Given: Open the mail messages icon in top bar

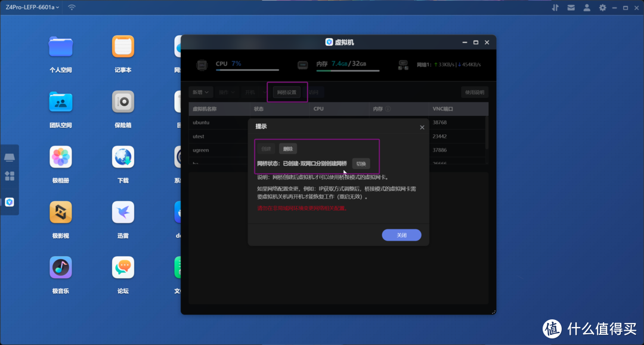Looking at the screenshot, I should [571, 8].
